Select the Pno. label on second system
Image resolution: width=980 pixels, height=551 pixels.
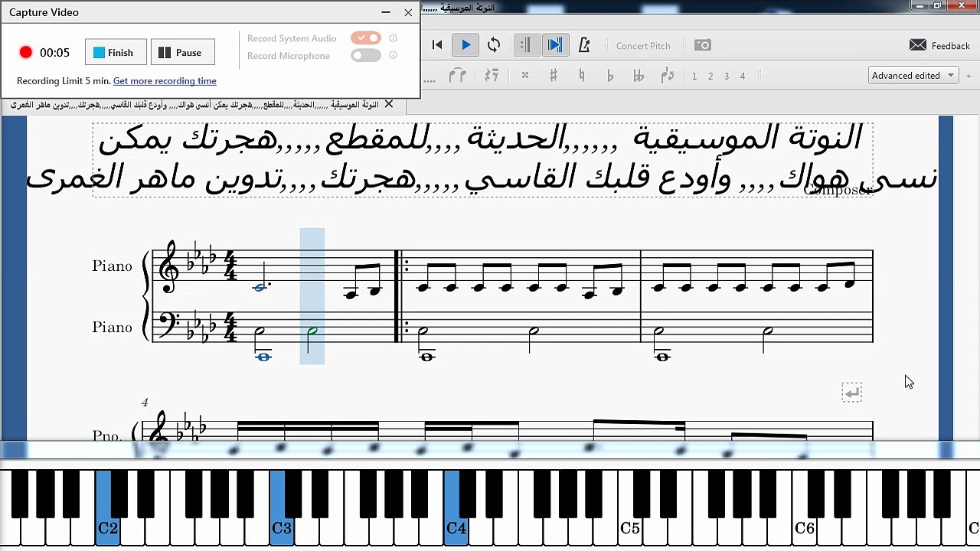[x=106, y=435]
